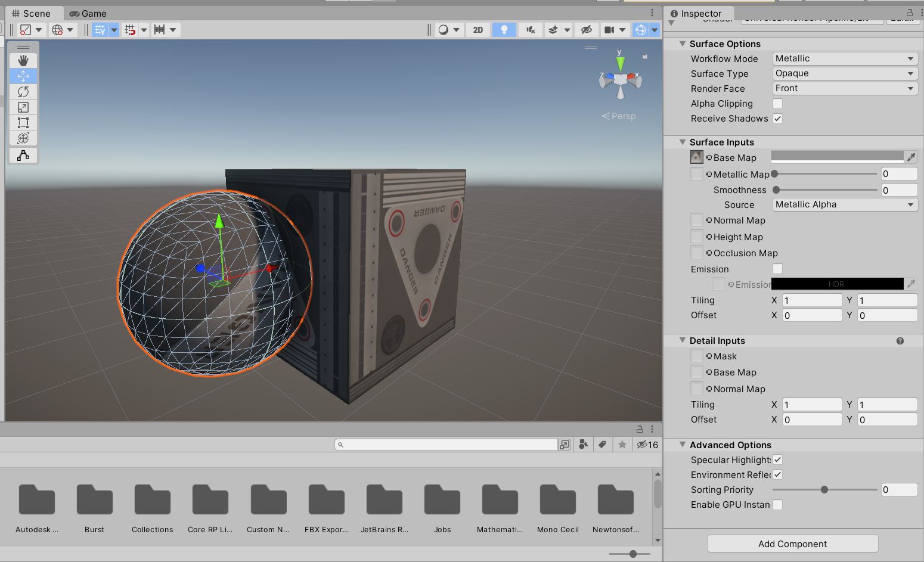The width and height of the screenshot is (924, 562).
Task: Select the Rotate tool
Action: pyautogui.click(x=23, y=92)
